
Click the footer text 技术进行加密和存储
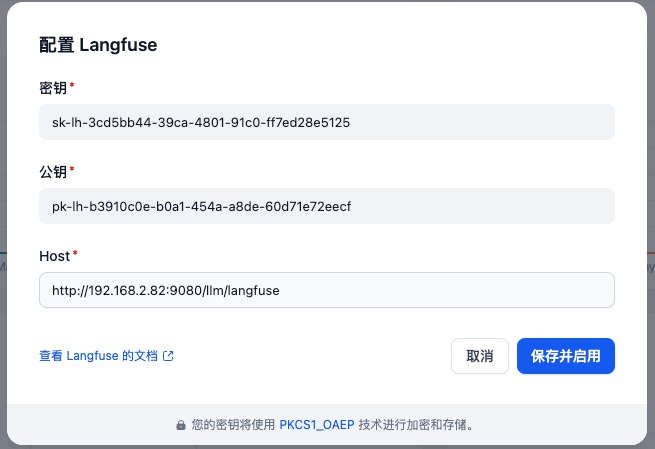click(416, 425)
